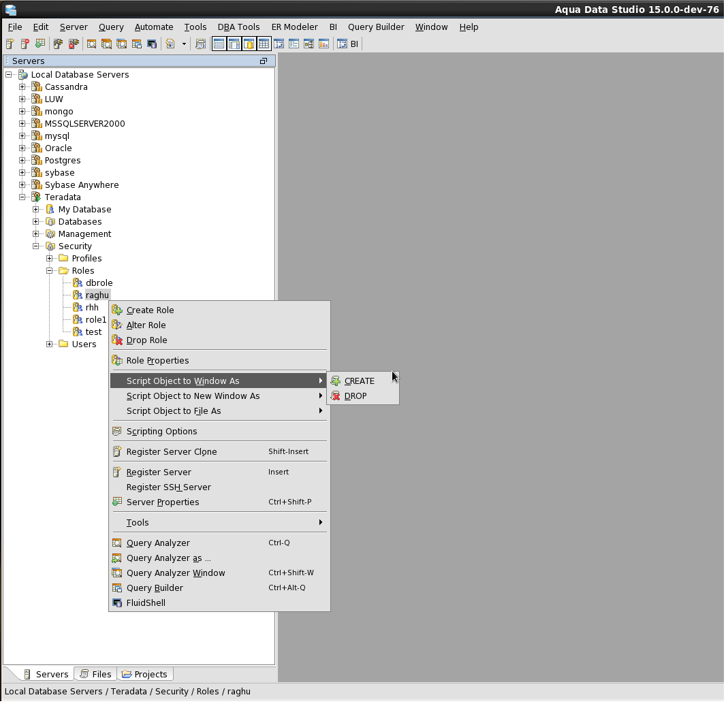Expand the Databases folder under Teradata
Screen dimensions: 728x708
pos(35,222)
